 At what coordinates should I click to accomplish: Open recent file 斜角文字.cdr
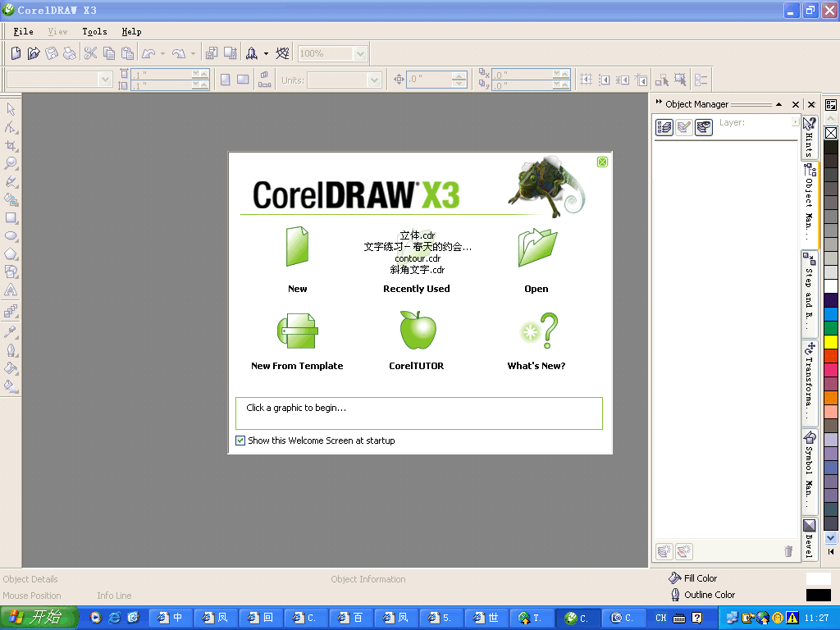pyautogui.click(x=418, y=269)
